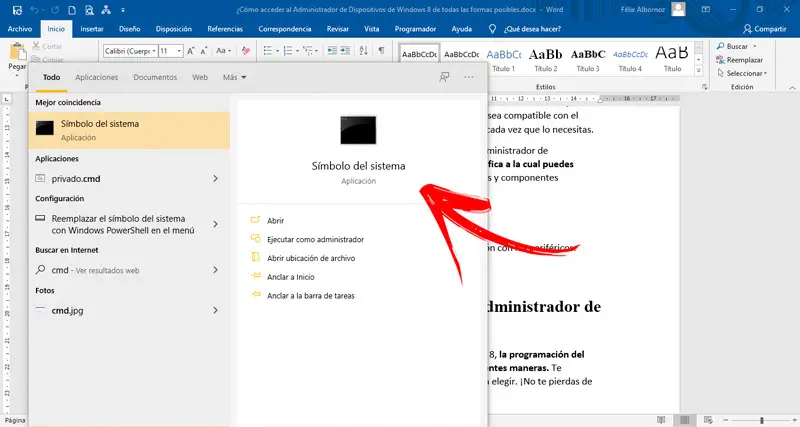This screenshot has width=800, height=427.
Task: Select the Web search filter tab
Action: tap(200, 78)
